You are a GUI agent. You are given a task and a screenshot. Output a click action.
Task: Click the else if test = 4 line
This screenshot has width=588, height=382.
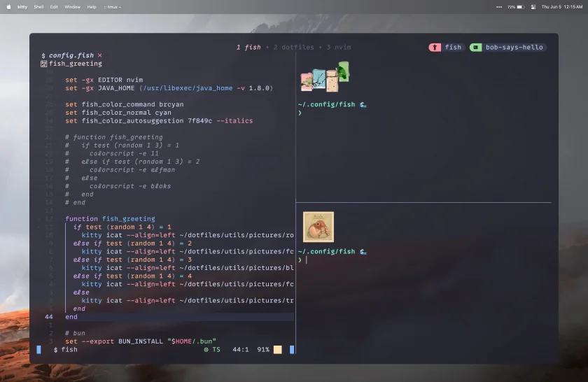(132, 276)
